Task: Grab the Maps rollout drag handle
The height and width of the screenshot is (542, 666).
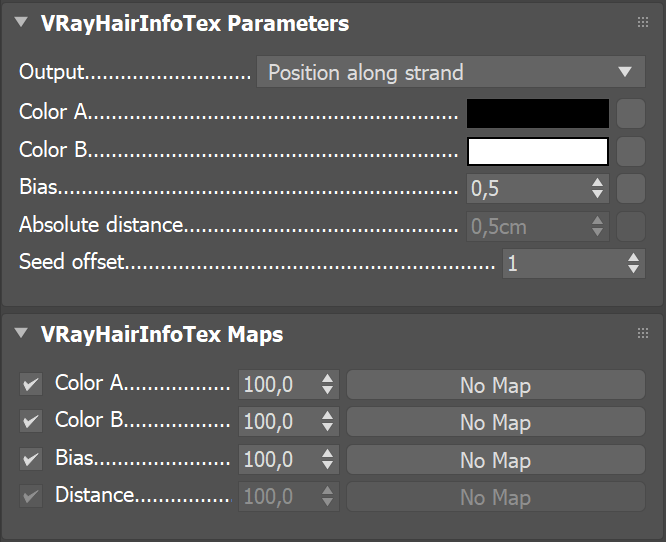Action: 643,333
